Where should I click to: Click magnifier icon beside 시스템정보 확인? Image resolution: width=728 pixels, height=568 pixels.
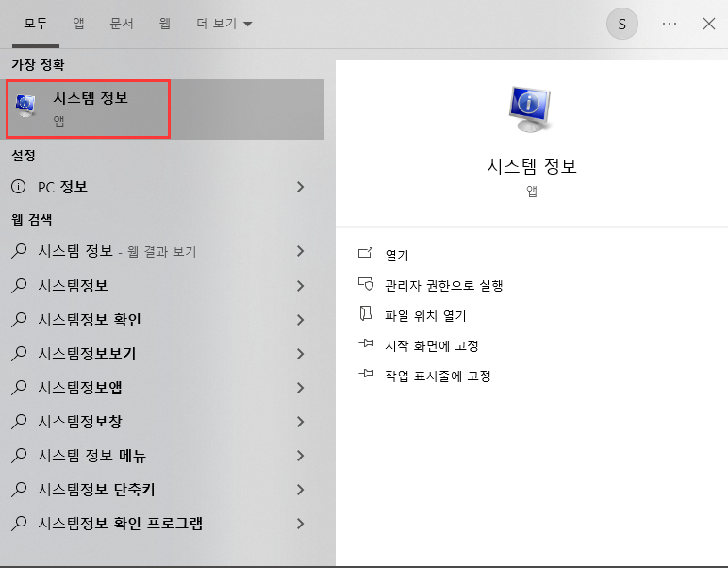19,319
